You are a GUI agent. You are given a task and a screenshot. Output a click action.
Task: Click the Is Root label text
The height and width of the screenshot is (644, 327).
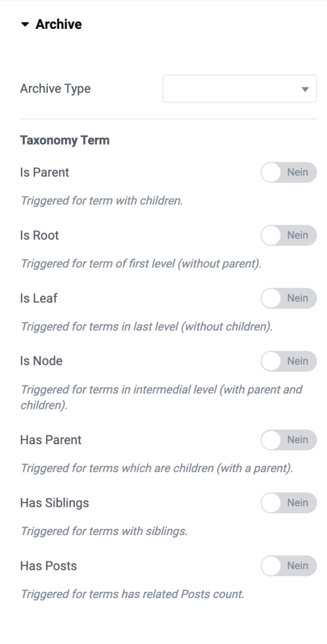(40, 235)
